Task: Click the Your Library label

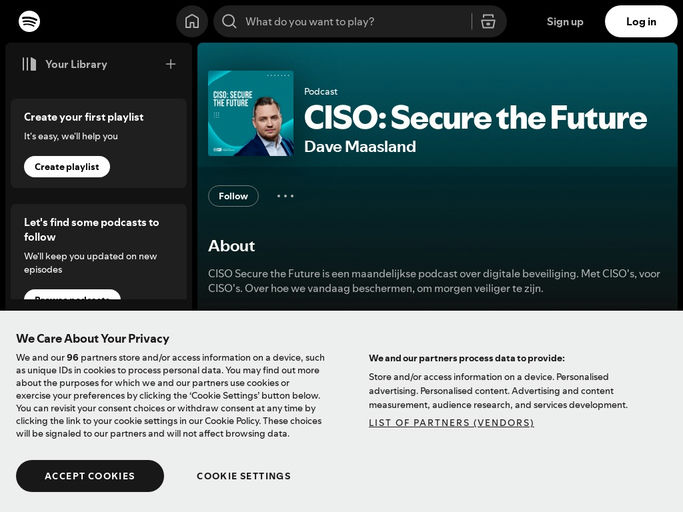Action: pos(76,64)
